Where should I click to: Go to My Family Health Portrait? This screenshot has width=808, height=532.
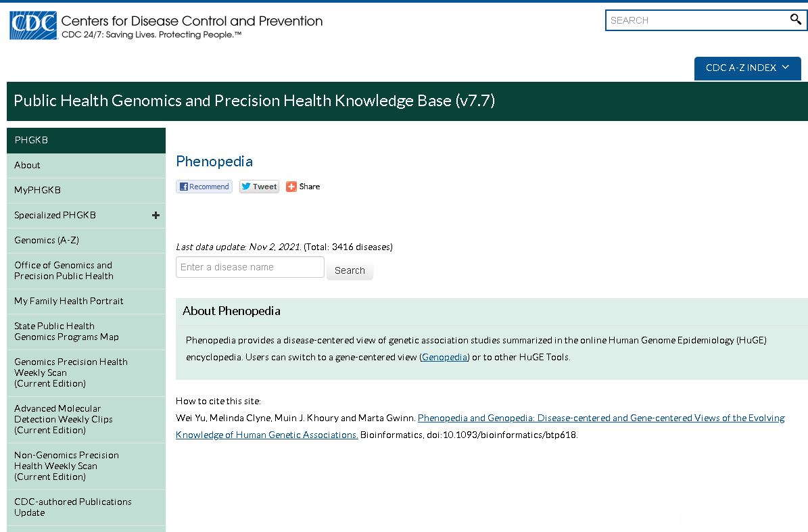point(69,301)
